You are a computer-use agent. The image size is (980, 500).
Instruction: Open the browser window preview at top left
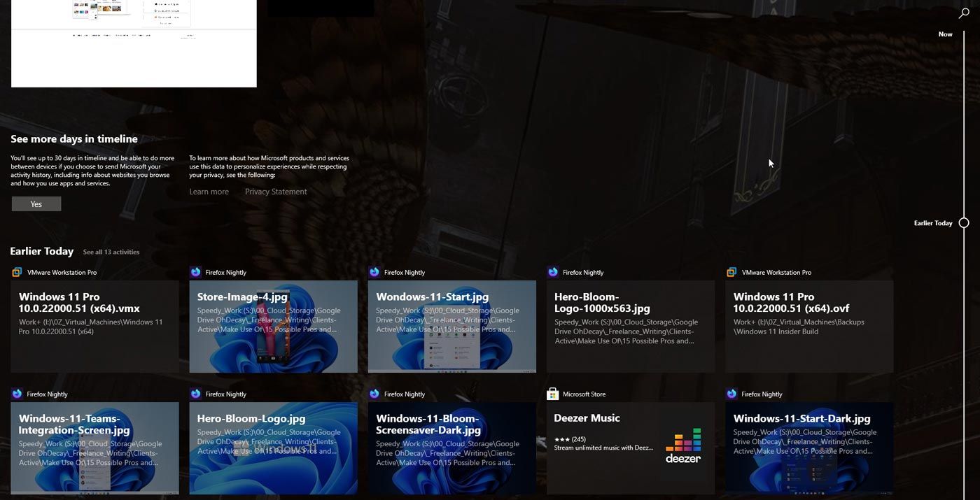133,43
